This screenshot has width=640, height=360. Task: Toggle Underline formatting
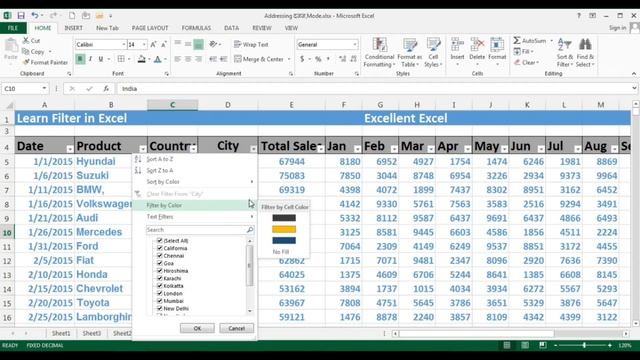click(100, 59)
